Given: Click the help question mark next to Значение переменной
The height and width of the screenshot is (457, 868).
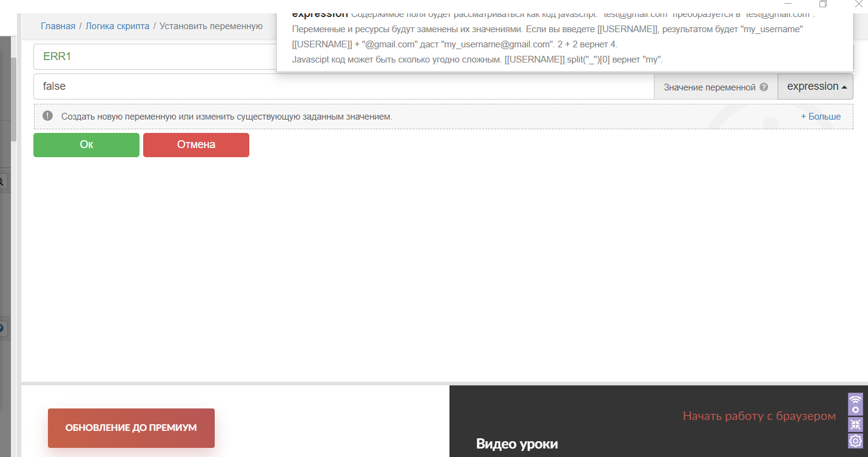Looking at the screenshot, I should pyautogui.click(x=763, y=86).
